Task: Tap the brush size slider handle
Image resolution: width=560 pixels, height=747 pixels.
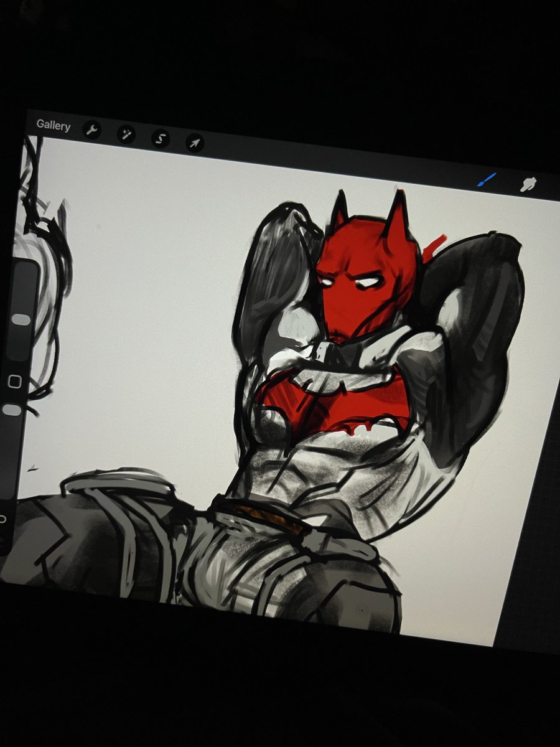Action: (21, 319)
